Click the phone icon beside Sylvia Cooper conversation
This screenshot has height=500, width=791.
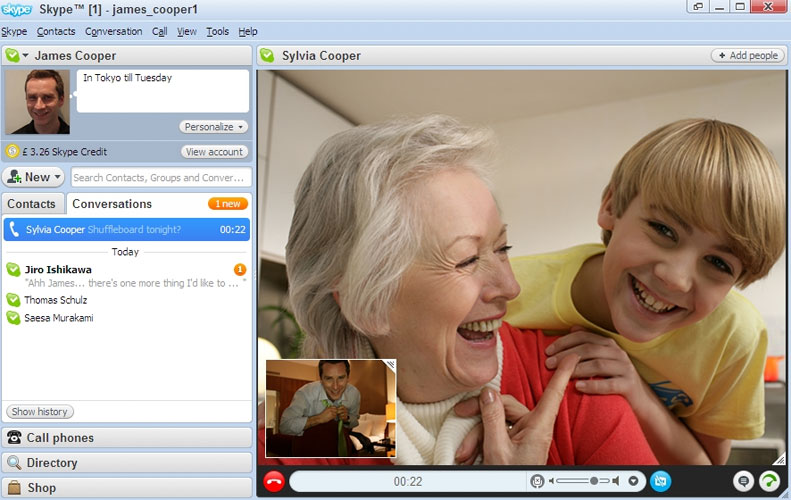14,230
